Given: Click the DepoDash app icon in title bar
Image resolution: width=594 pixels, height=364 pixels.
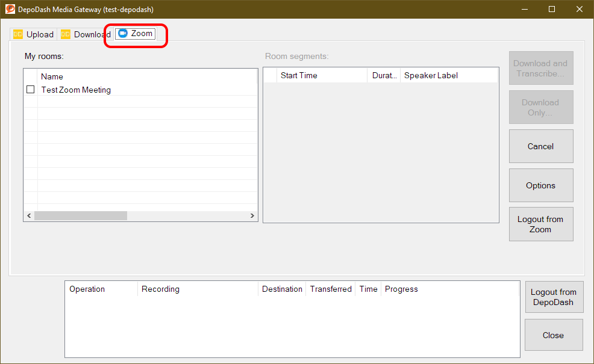Looking at the screenshot, I should [10, 9].
